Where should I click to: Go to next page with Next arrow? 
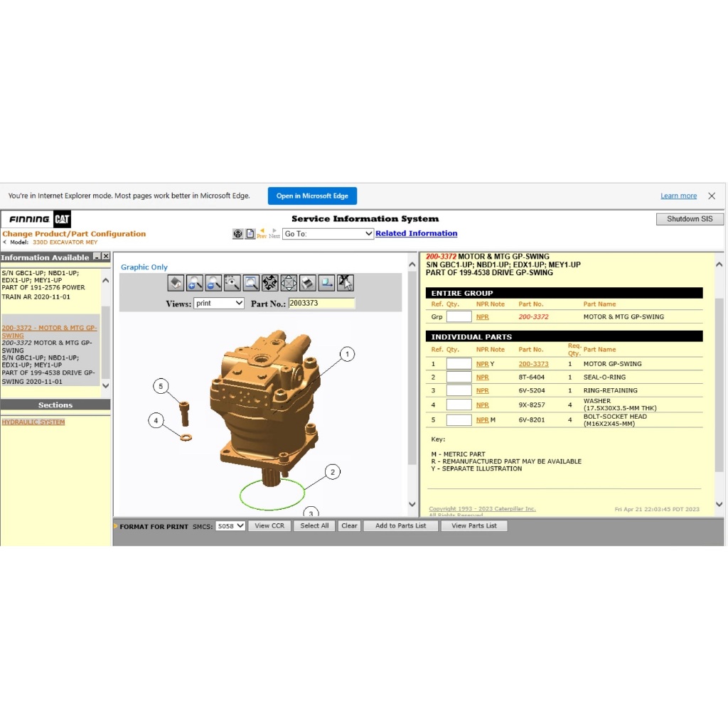(x=274, y=233)
